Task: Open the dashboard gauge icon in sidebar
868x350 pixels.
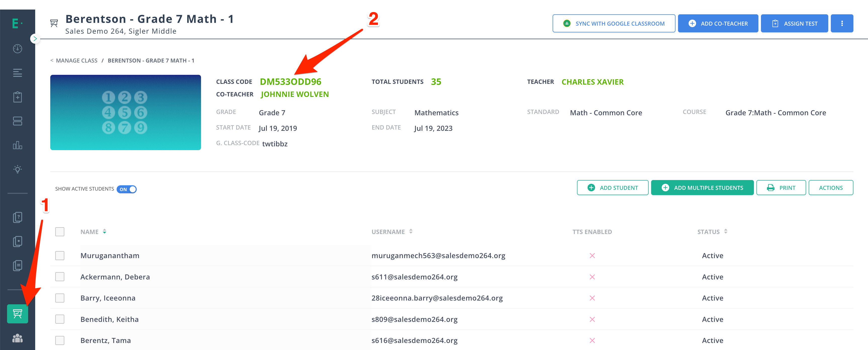Action: click(x=18, y=49)
